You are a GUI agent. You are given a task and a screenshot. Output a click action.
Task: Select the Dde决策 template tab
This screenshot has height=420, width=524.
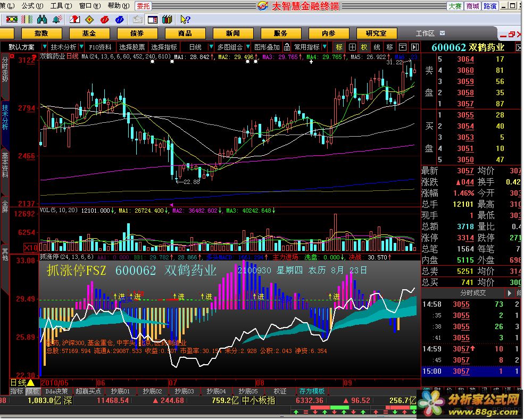tap(56, 391)
